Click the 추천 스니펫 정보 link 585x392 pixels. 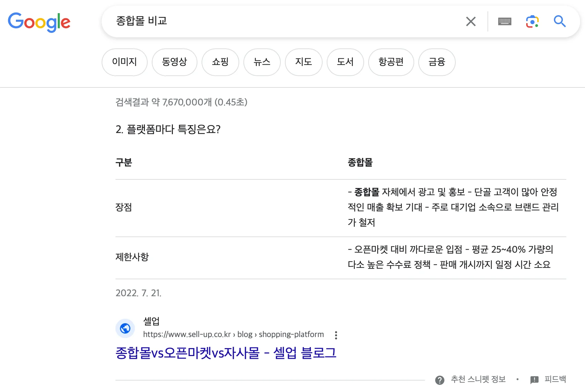478,379
